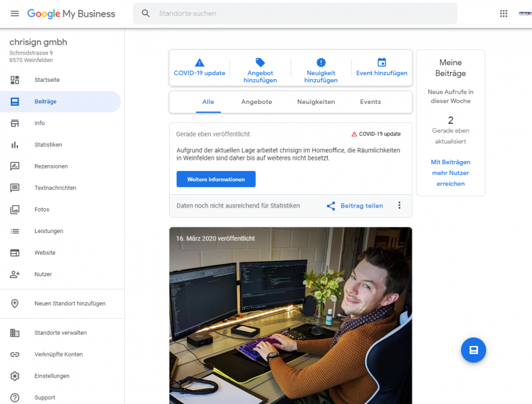Click the share icon beside Beitrag teilen

tap(331, 206)
